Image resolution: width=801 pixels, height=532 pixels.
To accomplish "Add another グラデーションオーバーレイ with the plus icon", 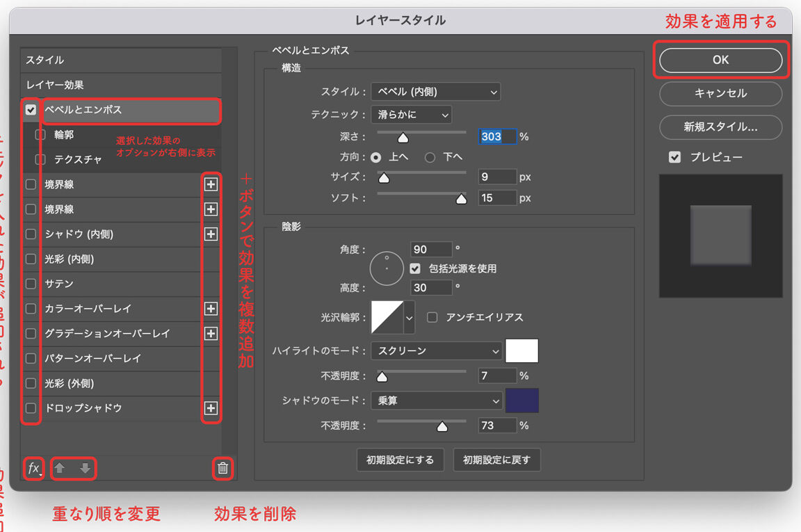I will point(211,334).
